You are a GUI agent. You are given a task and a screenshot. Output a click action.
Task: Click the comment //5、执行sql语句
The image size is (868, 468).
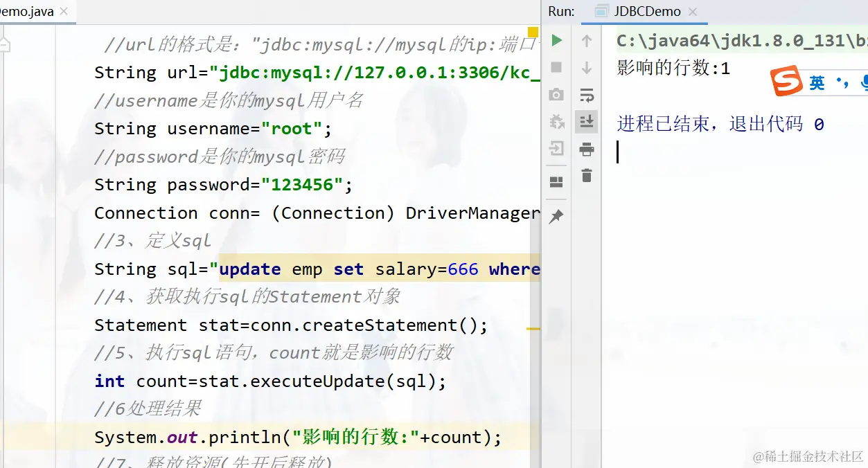[273, 353]
